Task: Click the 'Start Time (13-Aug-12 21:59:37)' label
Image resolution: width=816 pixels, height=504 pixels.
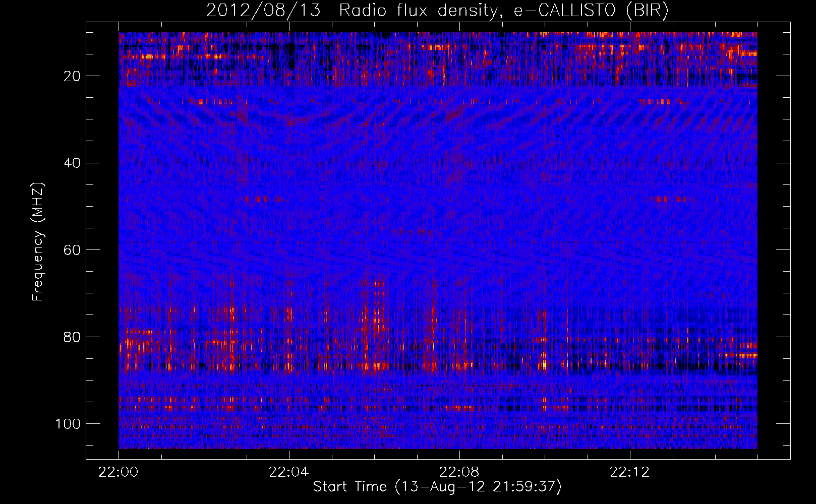Action: pyautogui.click(x=437, y=487)
